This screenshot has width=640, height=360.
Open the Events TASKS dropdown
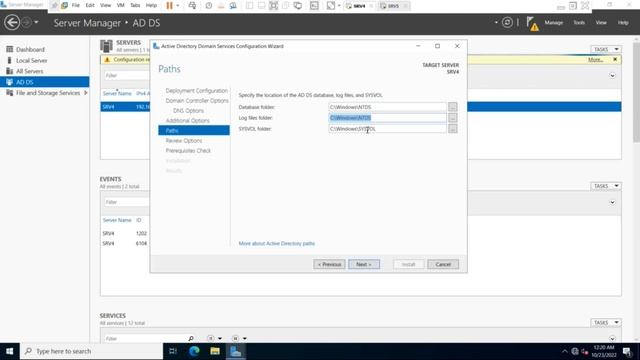point(606,186)
